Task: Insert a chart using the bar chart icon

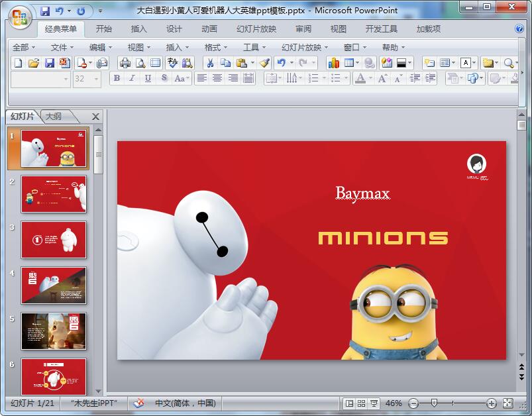Action: pos(333,63)
